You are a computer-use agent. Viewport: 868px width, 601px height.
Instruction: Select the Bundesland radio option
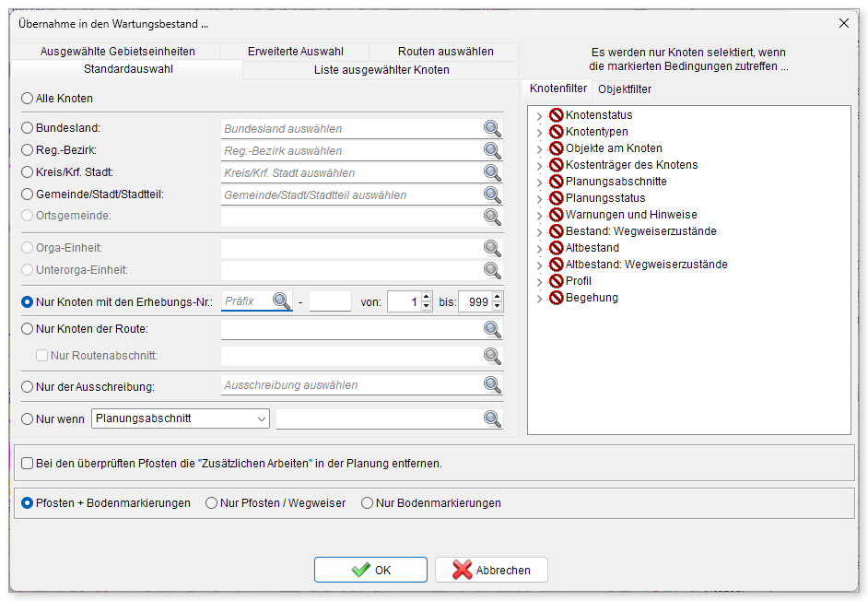pos(27,128)
